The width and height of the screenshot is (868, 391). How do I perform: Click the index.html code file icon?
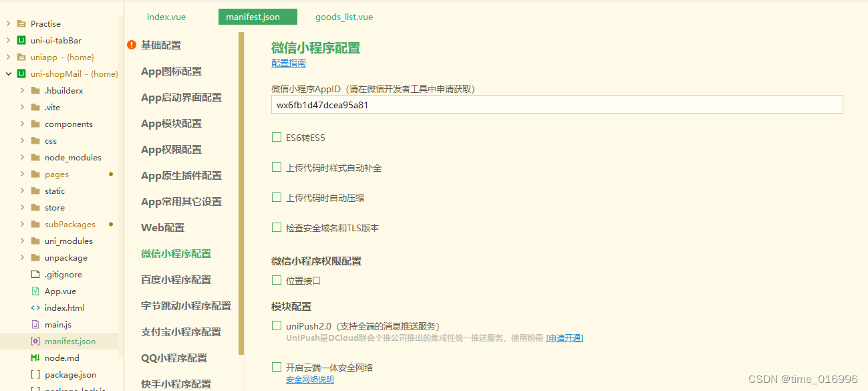click(35, 307)
